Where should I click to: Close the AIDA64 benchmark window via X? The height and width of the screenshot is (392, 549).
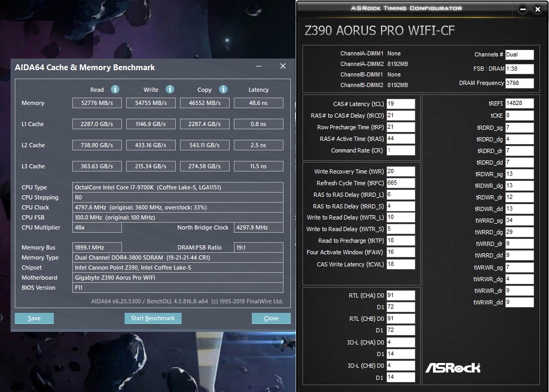click(x=283, y=66)
